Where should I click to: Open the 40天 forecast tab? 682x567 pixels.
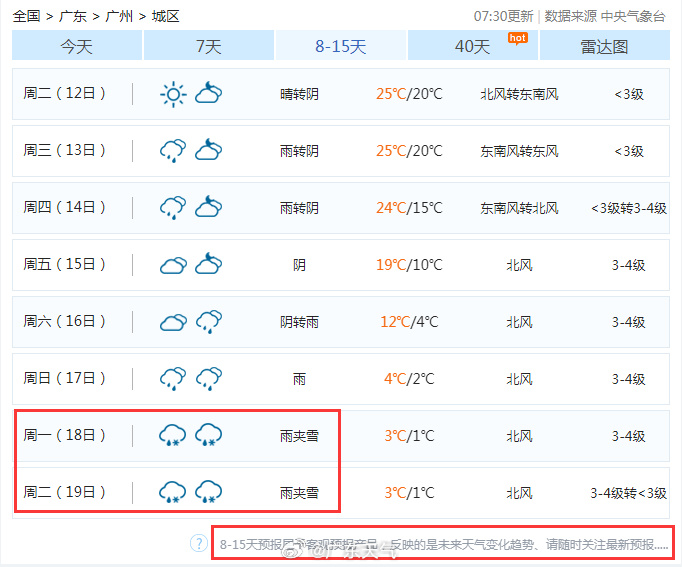(472, 46)
